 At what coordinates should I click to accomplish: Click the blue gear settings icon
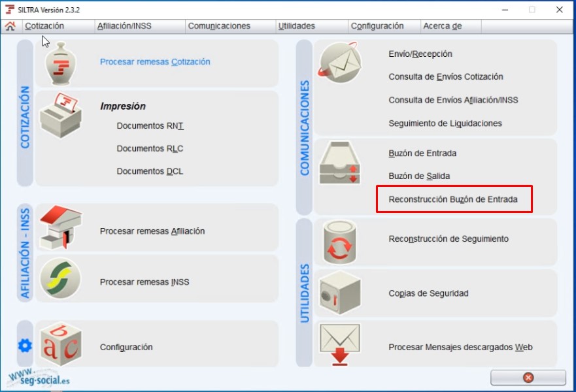(x=25, y=346)
